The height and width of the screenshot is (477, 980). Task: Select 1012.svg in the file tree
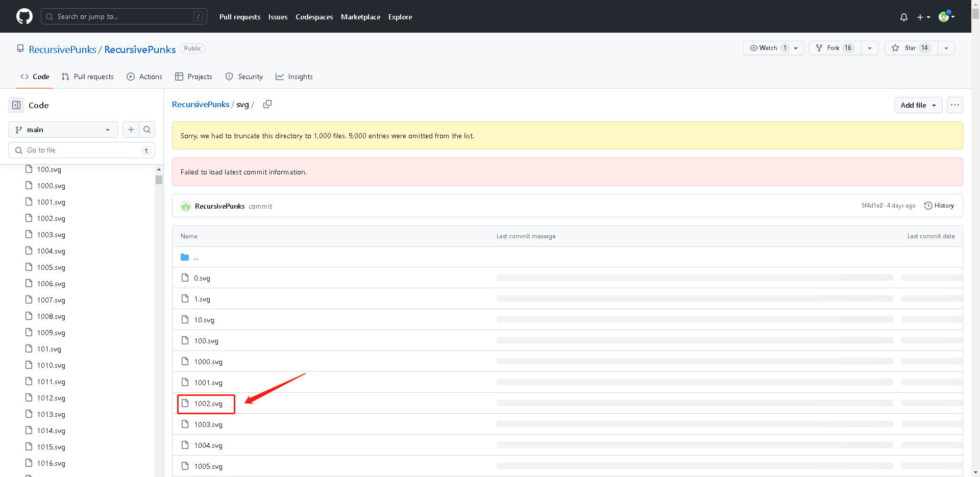tap(51, 398)
